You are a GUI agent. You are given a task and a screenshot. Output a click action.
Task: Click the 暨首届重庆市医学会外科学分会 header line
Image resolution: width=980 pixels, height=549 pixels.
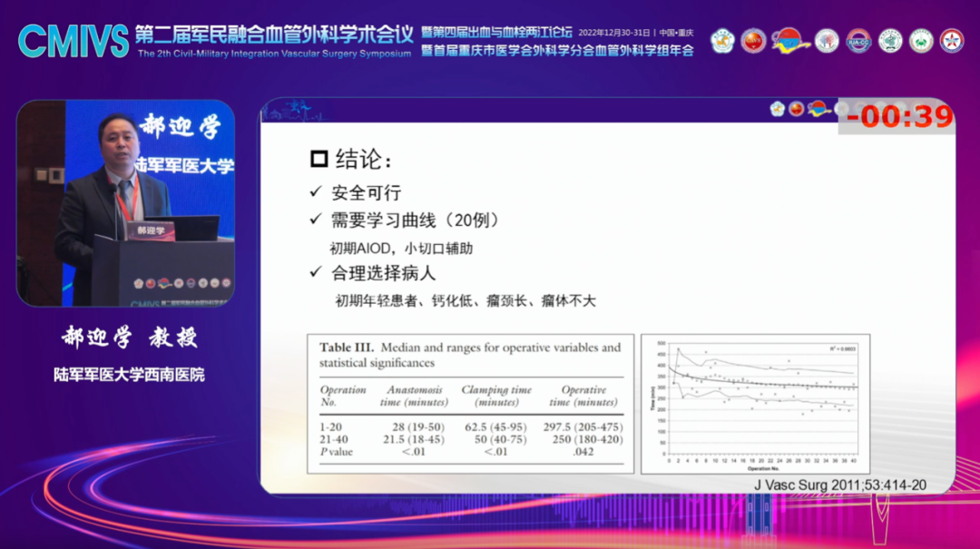click(557, 51)
